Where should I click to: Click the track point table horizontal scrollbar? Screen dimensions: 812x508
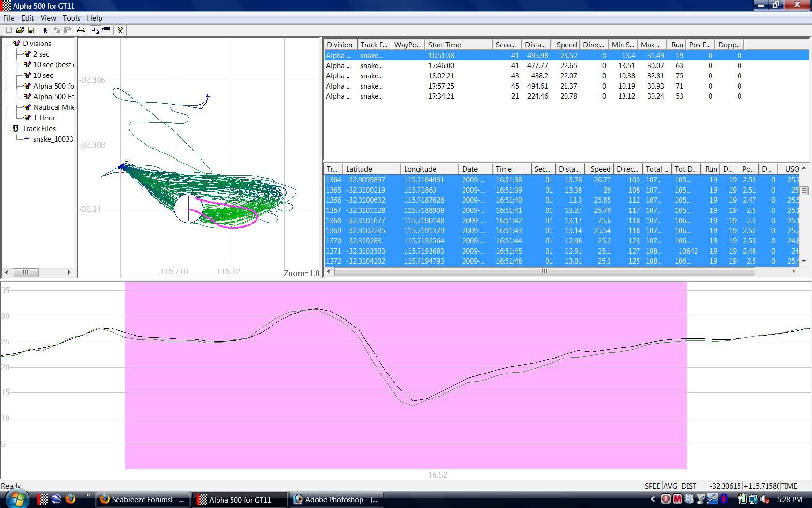544,272
